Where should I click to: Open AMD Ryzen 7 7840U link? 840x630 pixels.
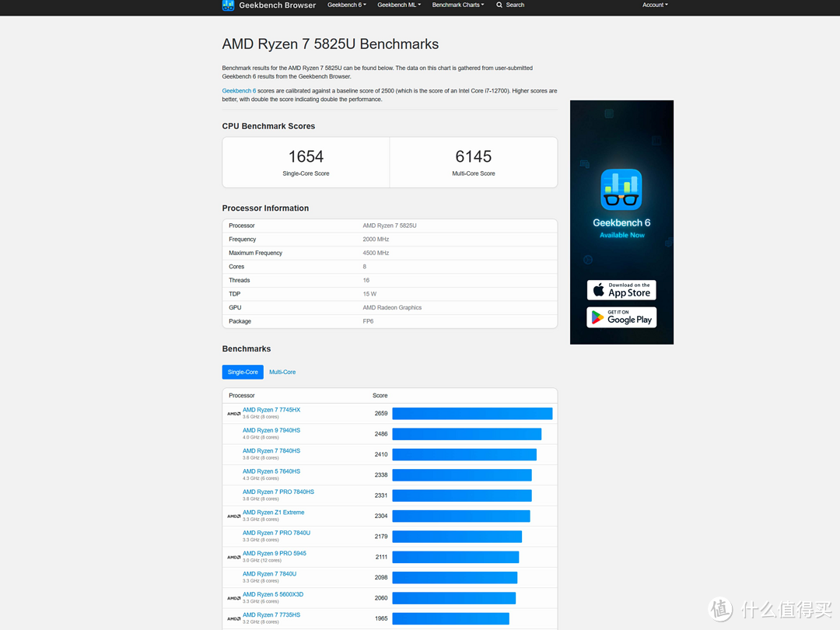pos(269,574)
